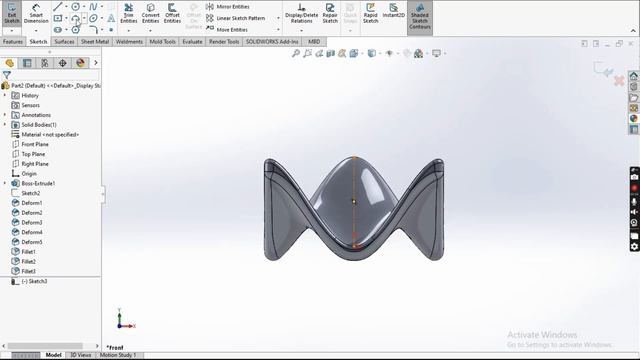Select the Line sketch tool
The height and width of the screenshot is (360, 640).
click(x=58, y=7)
